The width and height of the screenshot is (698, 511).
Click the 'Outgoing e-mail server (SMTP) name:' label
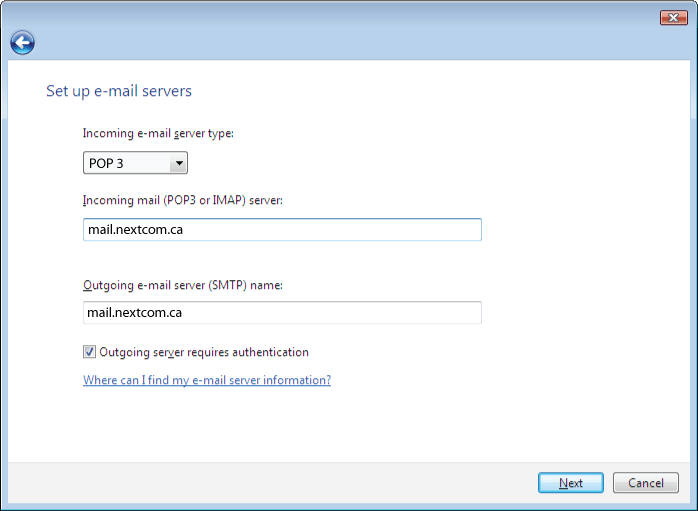coord(183,285)
